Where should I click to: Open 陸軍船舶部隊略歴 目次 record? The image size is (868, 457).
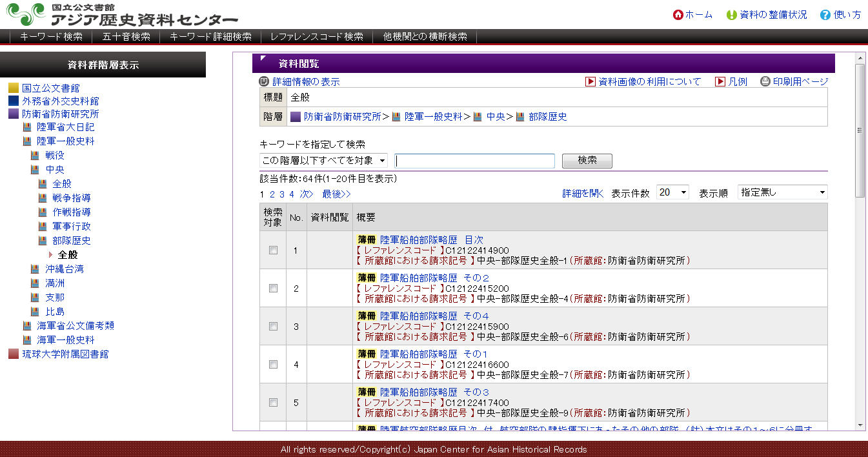click(431, 240)
